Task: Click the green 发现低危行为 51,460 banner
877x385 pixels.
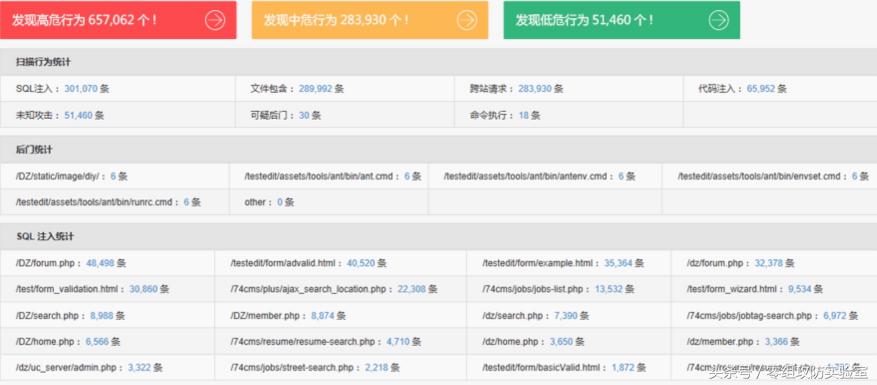Action: point(621,20)
